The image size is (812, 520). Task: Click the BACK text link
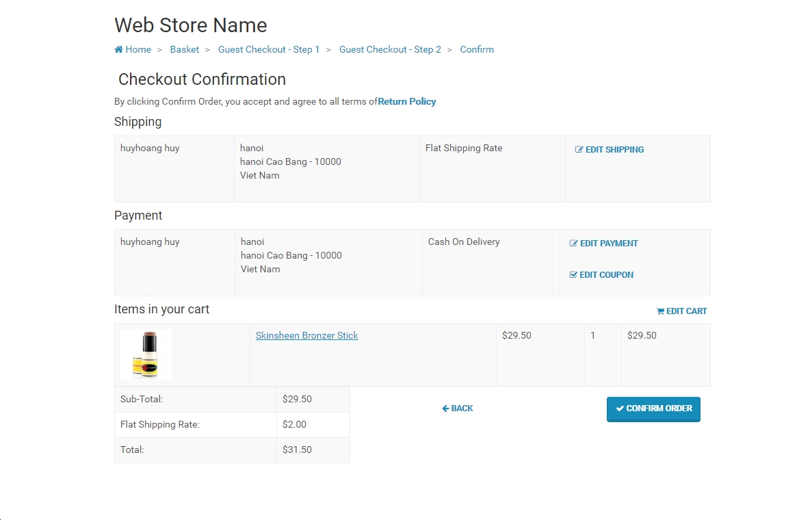462,408
